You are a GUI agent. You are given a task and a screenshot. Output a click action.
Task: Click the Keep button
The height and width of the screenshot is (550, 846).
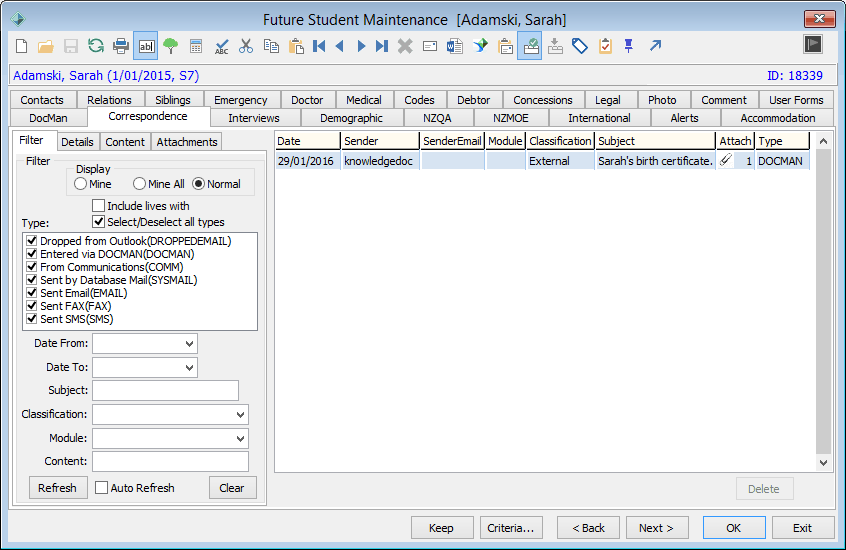tap(441, 528)
